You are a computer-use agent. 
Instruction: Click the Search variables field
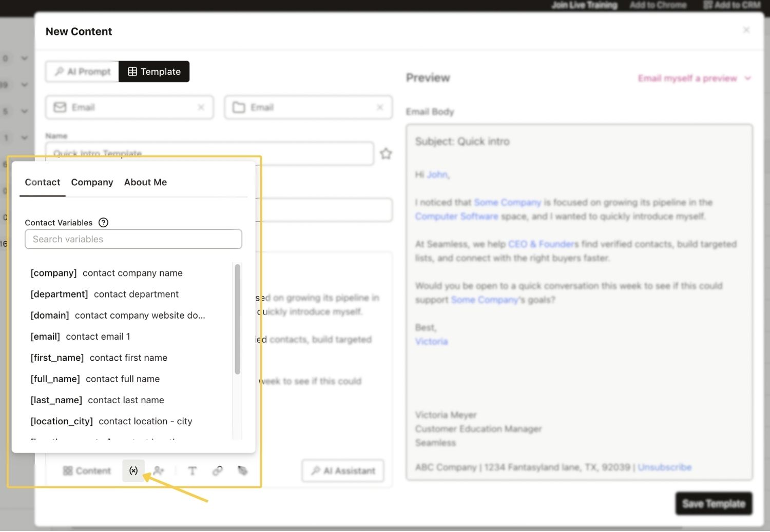(133, 239)
